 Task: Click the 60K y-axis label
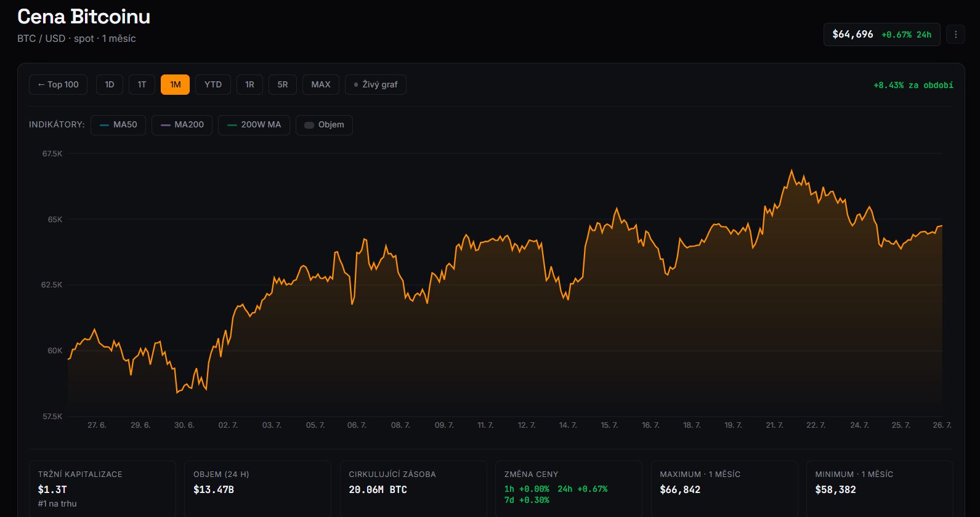tap(55, 351)
